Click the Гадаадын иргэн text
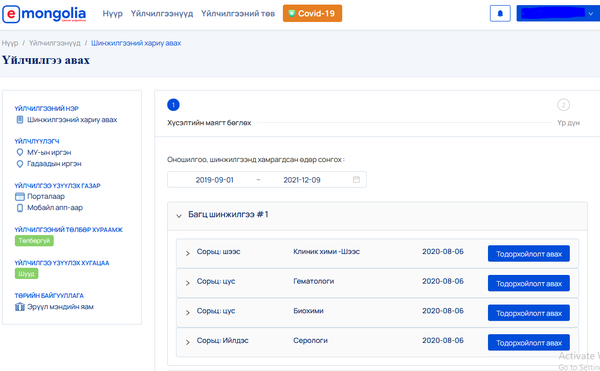 54,164
